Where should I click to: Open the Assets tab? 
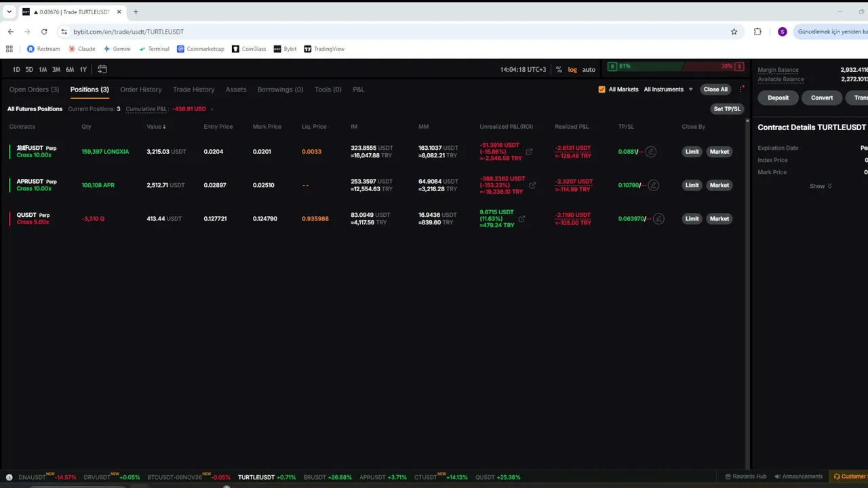point(236,89)
